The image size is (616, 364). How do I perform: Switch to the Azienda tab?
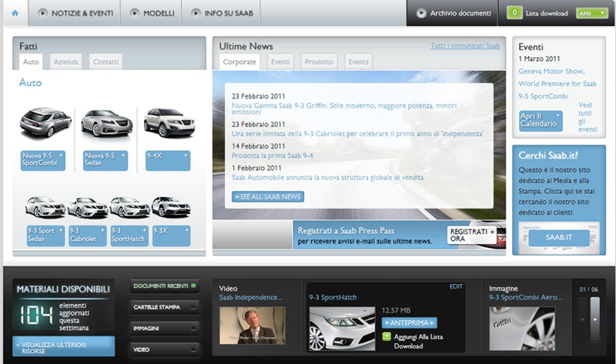(65, 62)
